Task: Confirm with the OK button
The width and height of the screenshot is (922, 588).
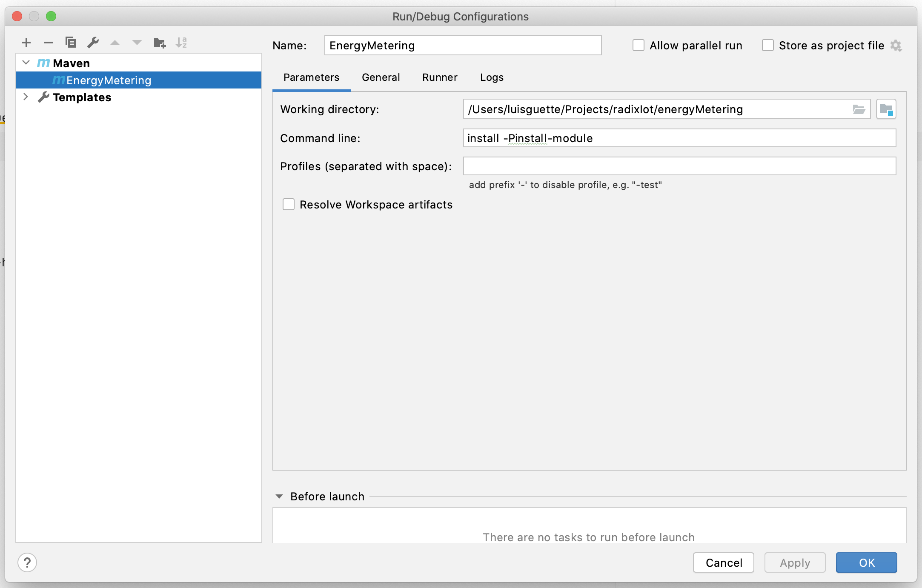Action: click(867, 562)
